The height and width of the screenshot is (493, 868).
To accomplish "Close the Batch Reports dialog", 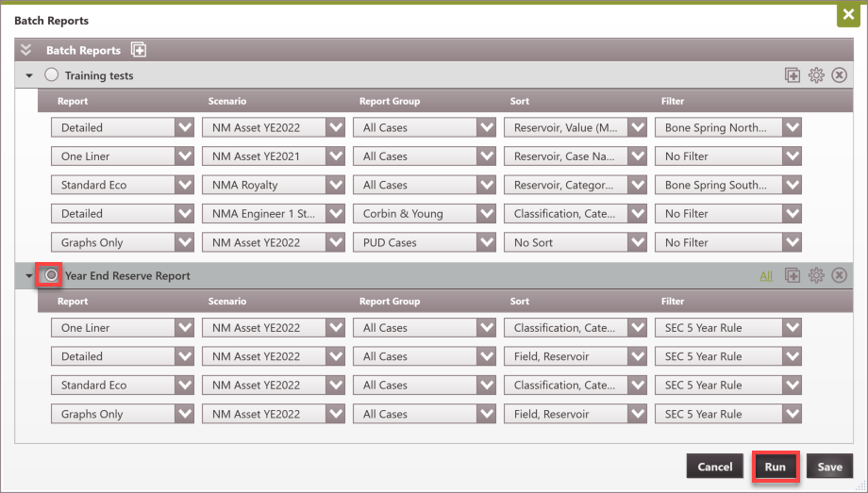I will point(848,15).
